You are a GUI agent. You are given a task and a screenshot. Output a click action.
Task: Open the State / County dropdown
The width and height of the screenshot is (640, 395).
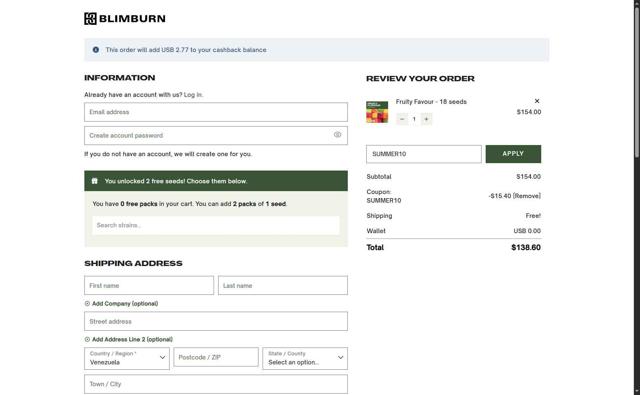(x=305, y=358)
